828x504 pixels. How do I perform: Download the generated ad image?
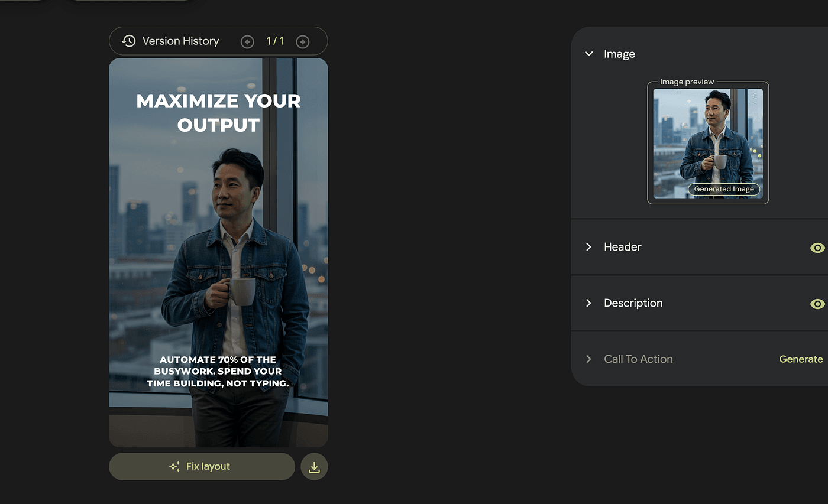[314, 467]
